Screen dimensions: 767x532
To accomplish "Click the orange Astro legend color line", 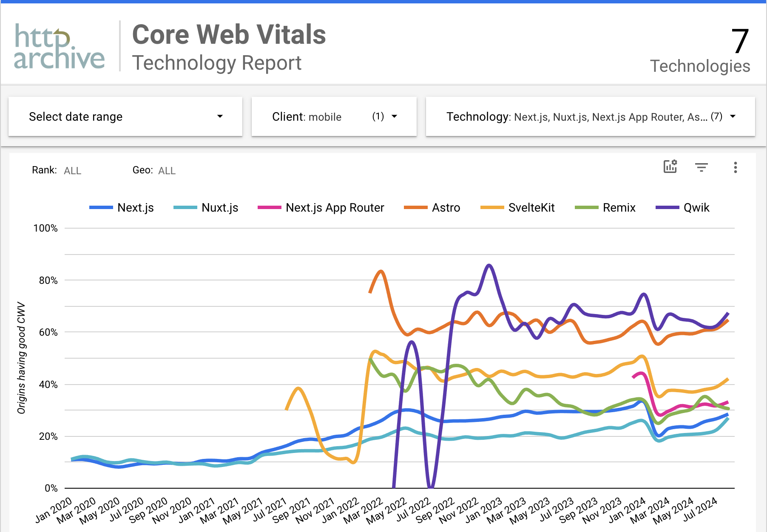I will click(416, 207).
